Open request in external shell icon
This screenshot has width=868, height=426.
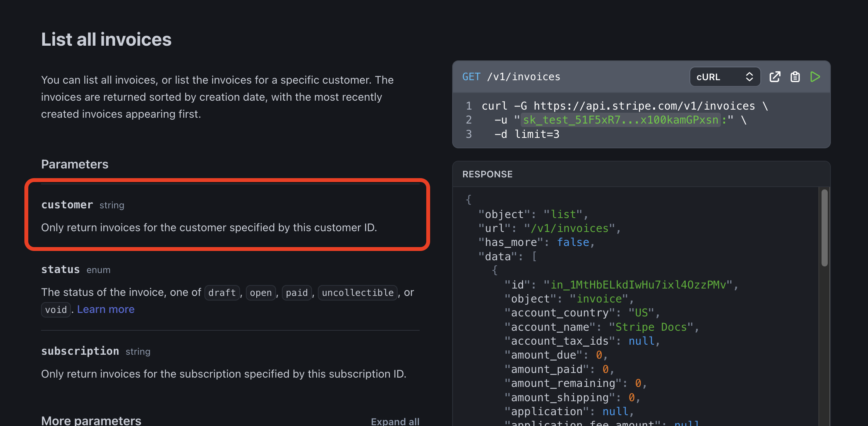pyautogui.click(x=775, y=77)
